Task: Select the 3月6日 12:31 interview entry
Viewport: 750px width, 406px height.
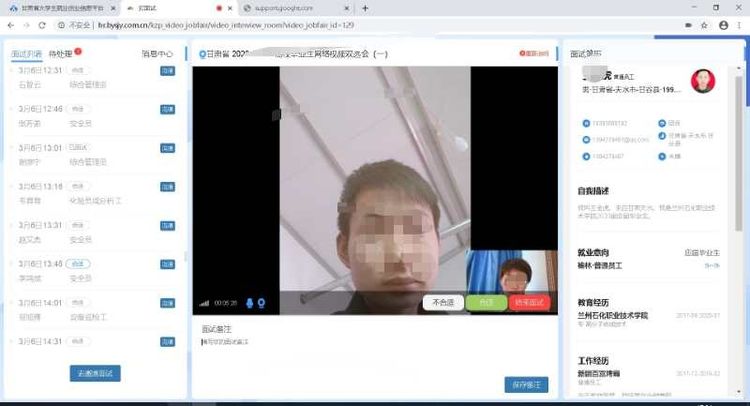Action: 95,77
